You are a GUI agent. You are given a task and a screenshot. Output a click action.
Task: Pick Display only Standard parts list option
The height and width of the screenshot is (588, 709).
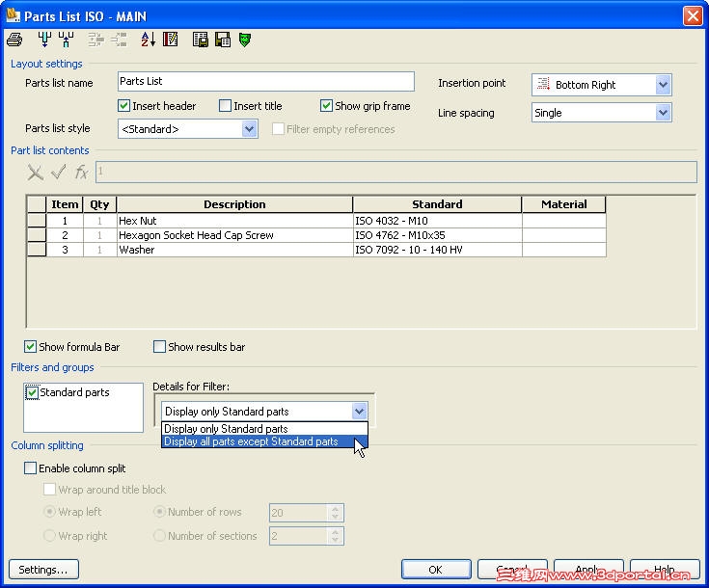[x=264, y=428]
